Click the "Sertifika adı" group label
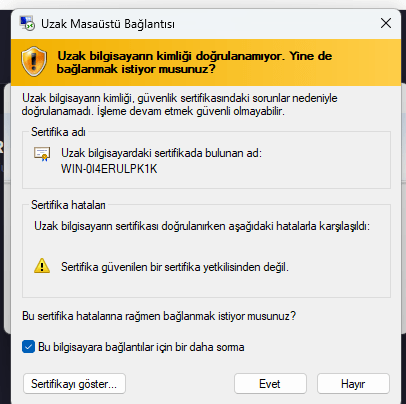This screenshot has height=404, width=406. click(58, 132)
